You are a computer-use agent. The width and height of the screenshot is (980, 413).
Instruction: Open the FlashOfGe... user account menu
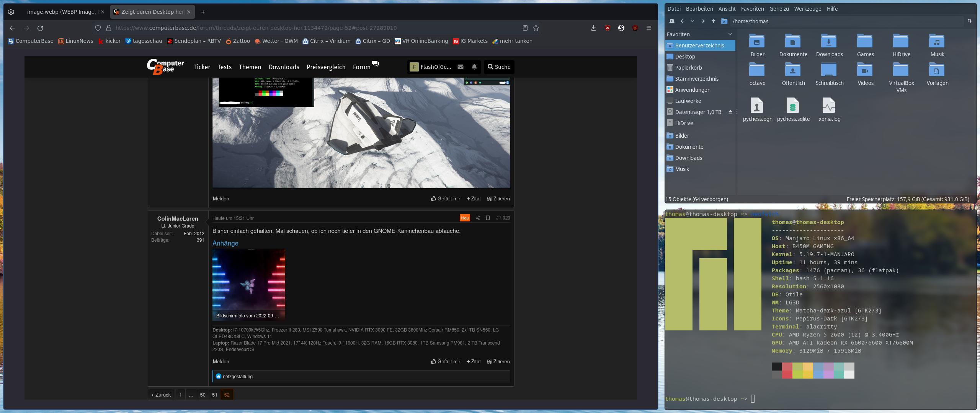click(x=431, y=67)
